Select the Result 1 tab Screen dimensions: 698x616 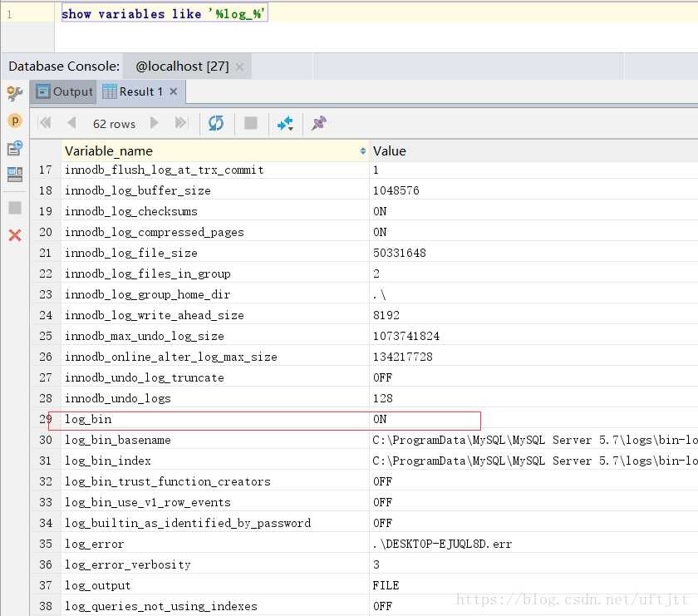[x=140, y=91]
